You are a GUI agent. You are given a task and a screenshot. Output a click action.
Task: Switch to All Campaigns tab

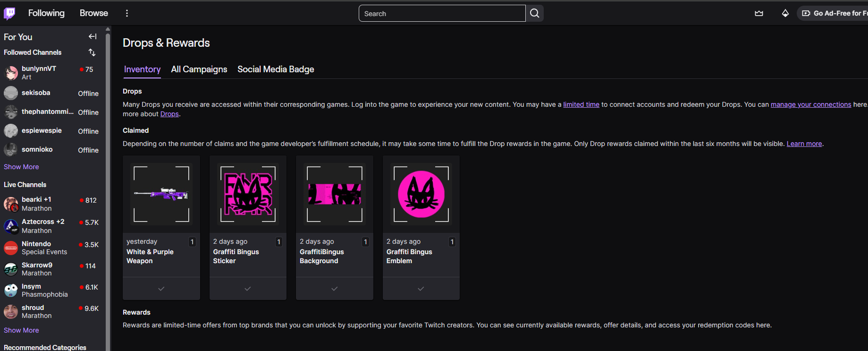pyautogui.click(x=199, y=69)
